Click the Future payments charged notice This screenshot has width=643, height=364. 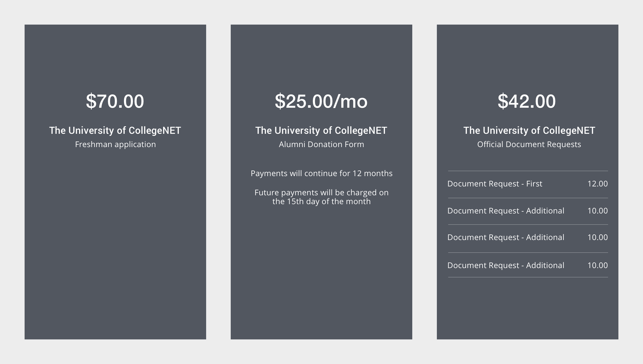coord(321,197)
